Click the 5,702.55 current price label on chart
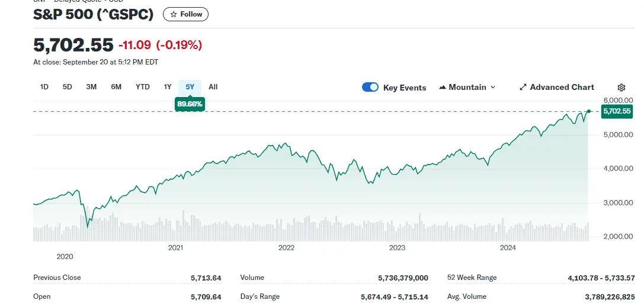 [x=617, y=111]
